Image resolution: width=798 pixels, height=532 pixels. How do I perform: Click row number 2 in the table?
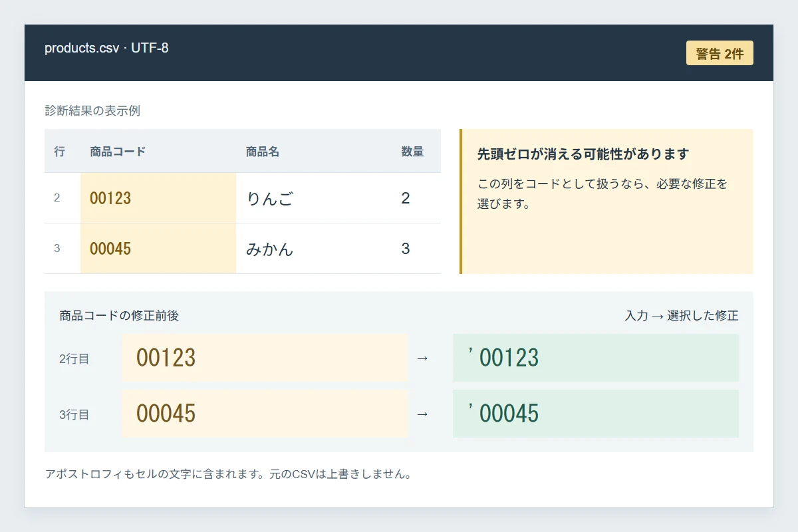[x=57, y=198]
